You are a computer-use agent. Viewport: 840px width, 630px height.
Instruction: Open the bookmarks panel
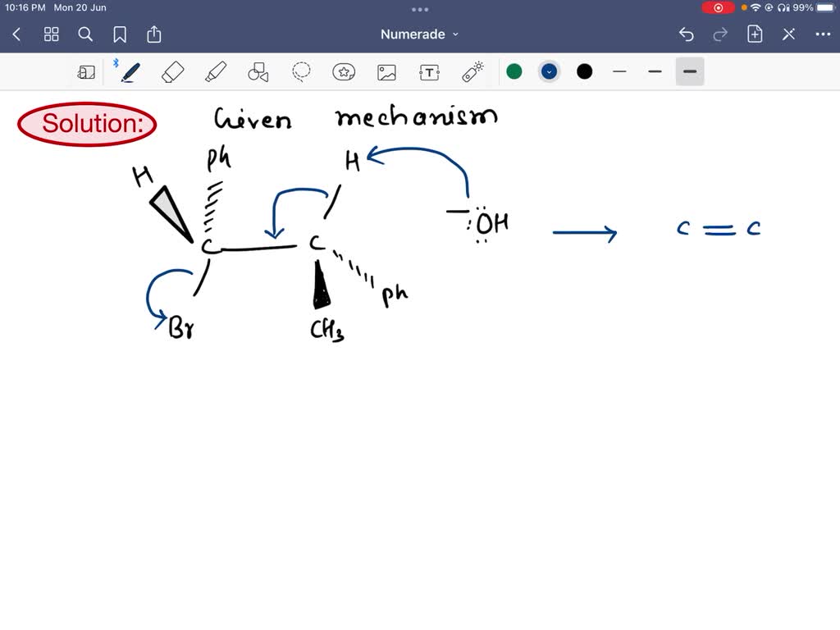120,34
